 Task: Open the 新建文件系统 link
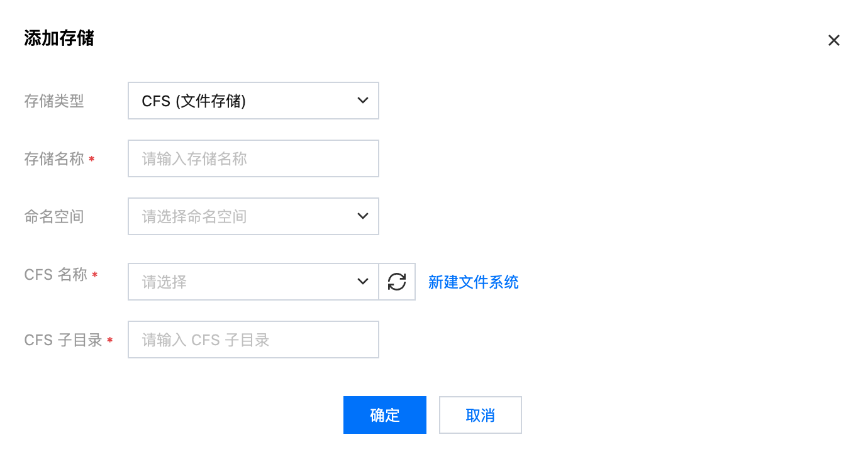click(x=473, y=282)
